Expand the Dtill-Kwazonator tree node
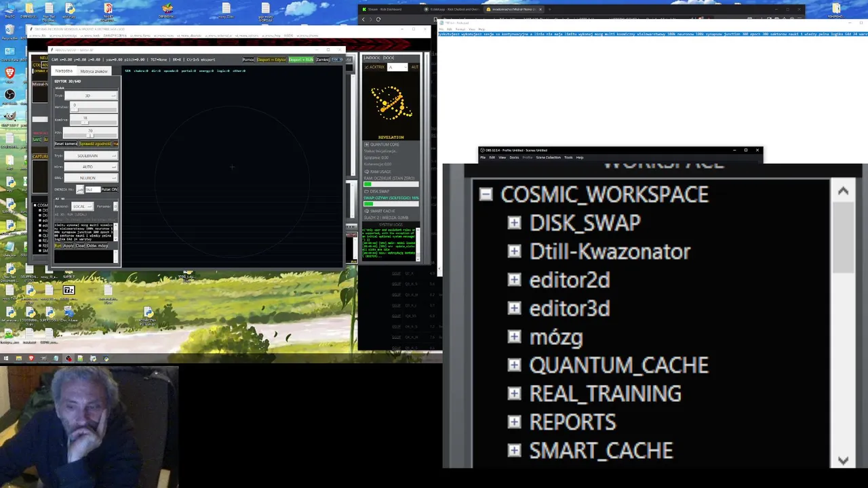This screenshot has width=868, height=488. [x=514, y=251]
